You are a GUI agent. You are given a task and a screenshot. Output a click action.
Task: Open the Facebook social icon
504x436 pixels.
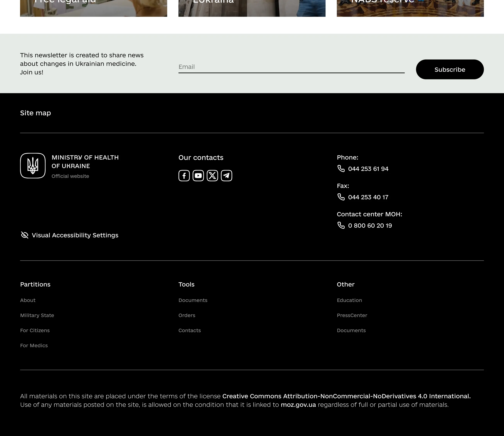[184, 176]
